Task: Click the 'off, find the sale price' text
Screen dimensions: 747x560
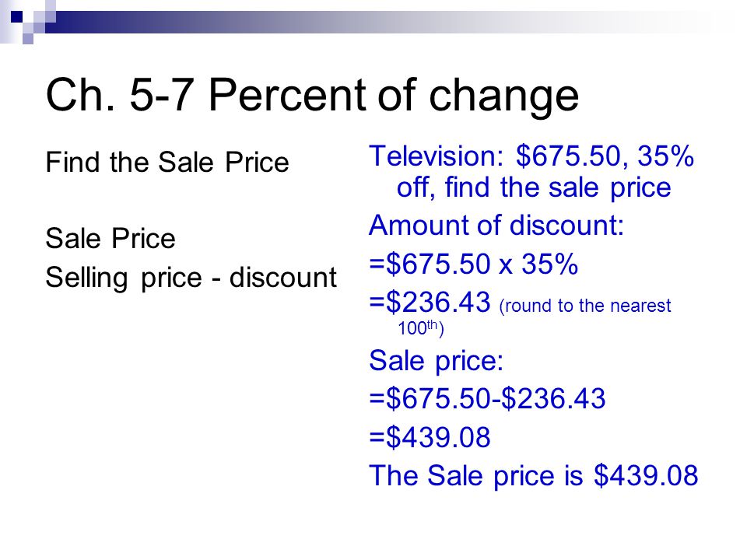Action: (534, 187)
